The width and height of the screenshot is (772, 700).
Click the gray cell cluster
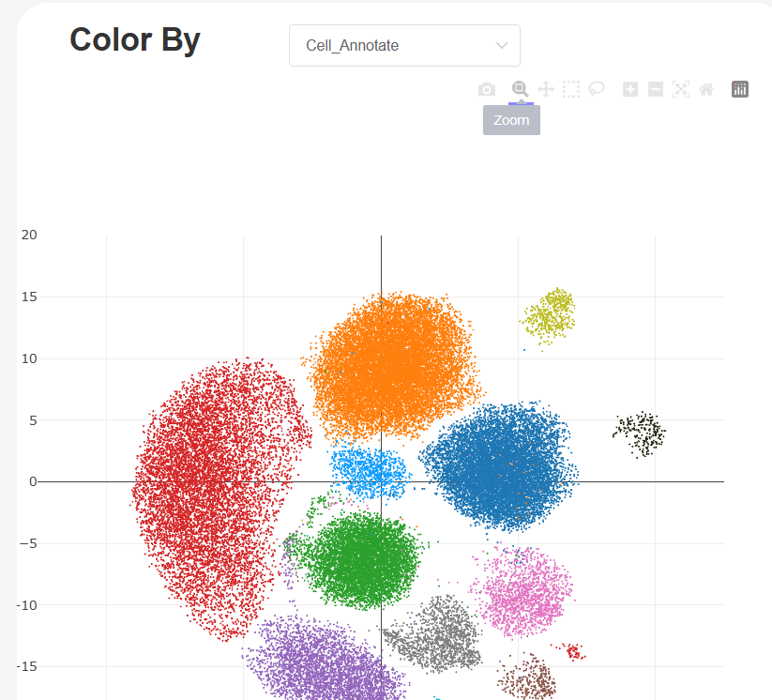tap(437, 636)
